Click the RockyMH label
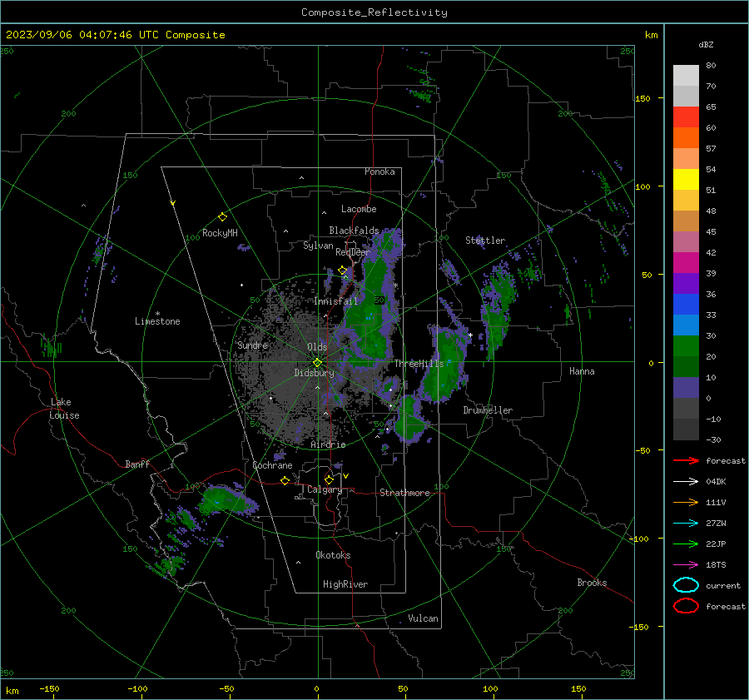 [220, 233]
